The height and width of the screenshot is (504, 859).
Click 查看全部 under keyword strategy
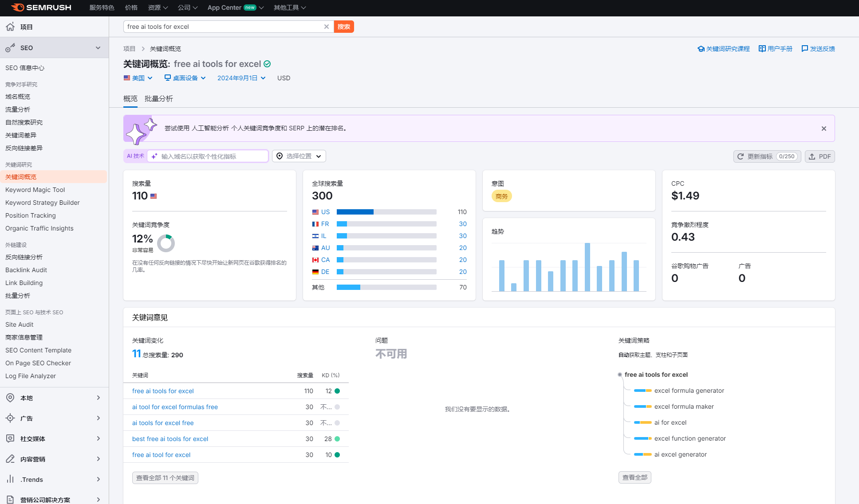click(x=635, y=477)
